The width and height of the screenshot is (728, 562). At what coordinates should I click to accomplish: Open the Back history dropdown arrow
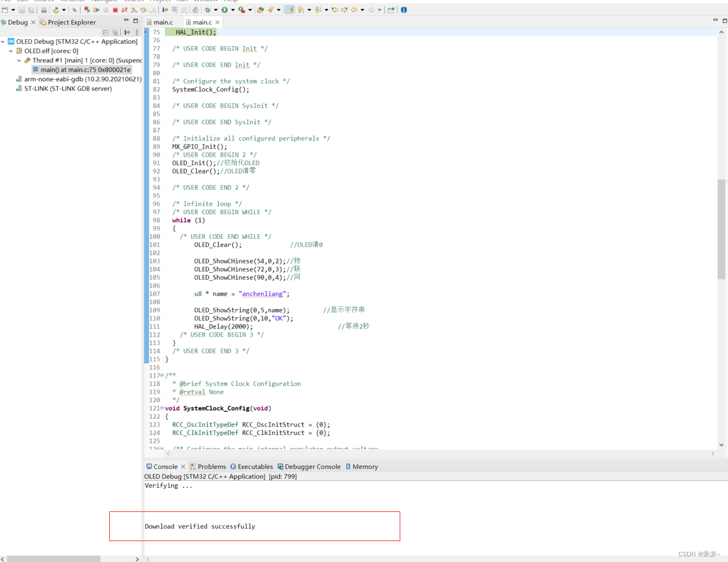pyautogui.click(x=362, y=10)
